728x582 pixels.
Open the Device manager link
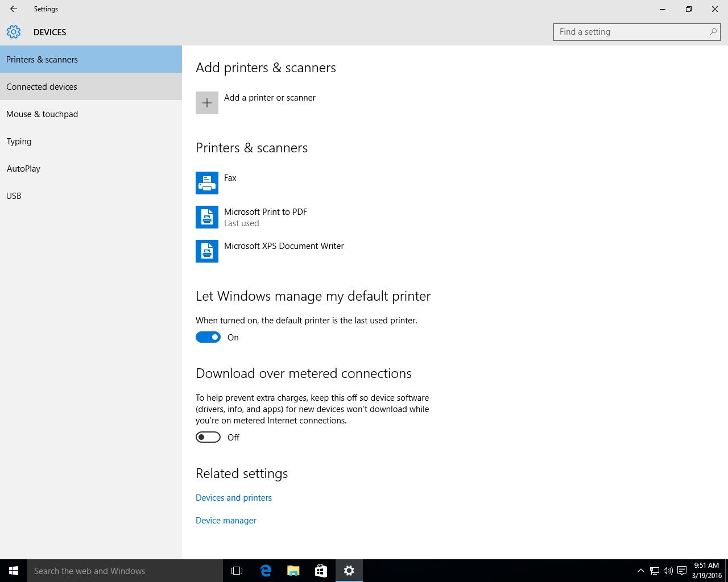pyautogui.click(x=226, y=520)
